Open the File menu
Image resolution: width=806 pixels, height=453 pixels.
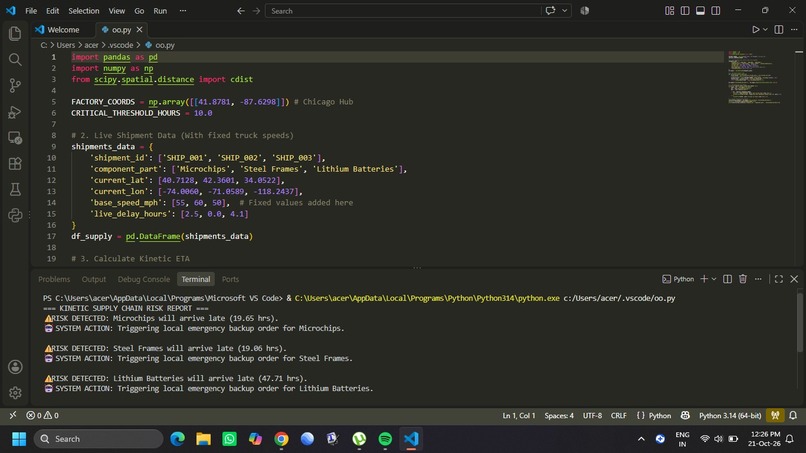click(x=31, y=11)
